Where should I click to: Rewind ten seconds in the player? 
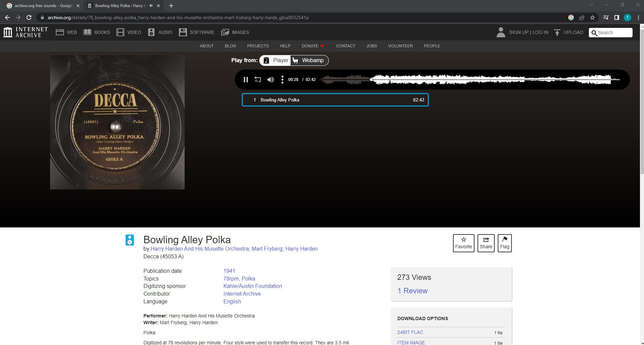tap(258, 80)
